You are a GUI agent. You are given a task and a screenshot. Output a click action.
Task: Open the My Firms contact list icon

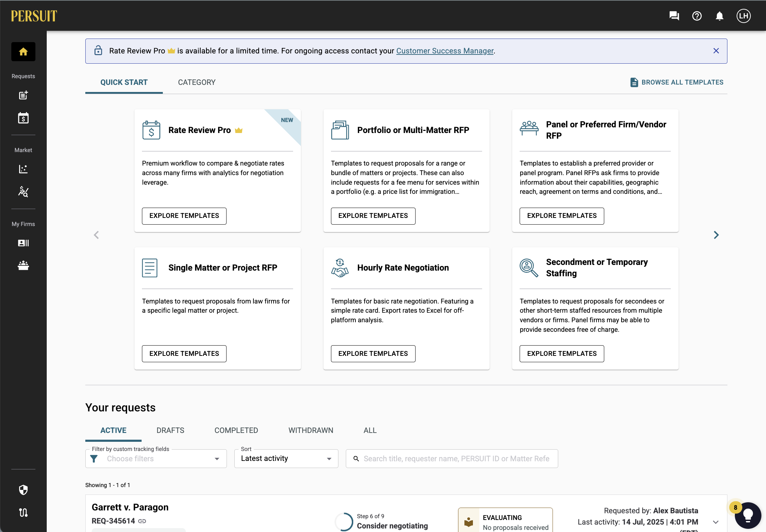(23, 243)
